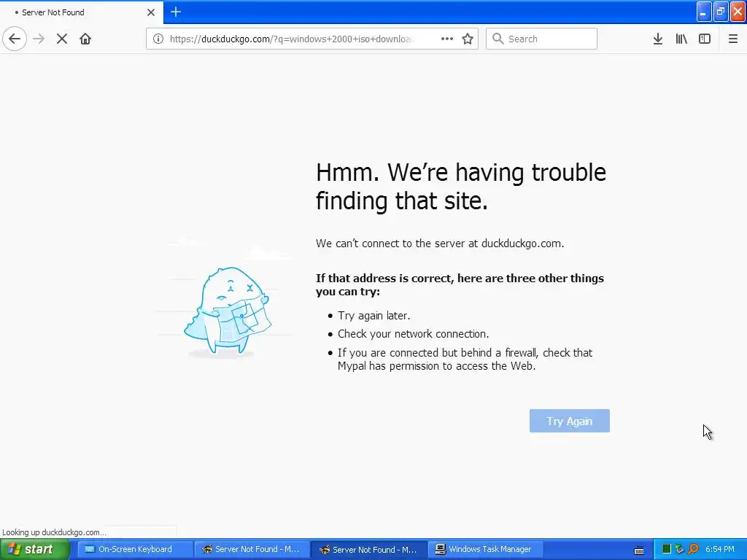Viewport: 747px width, 560px height.
Task: Click the green CPU usage tray icon
Action: [x=667, y=549]
